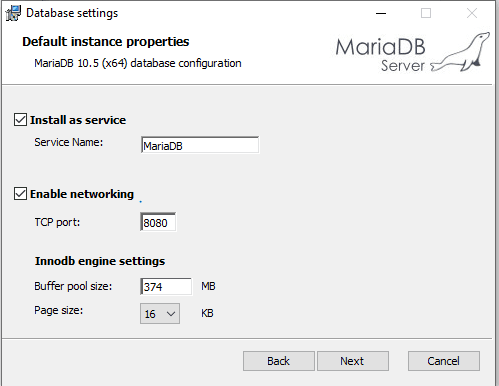The height and width of the screenshot is (386, 499).
Task: Click the Service Name input field
Action: point(200,145)
